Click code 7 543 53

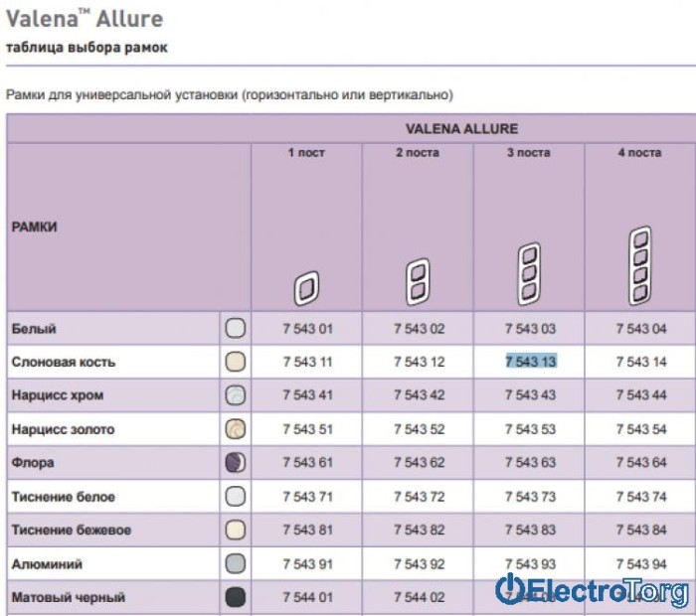(530, 429)
